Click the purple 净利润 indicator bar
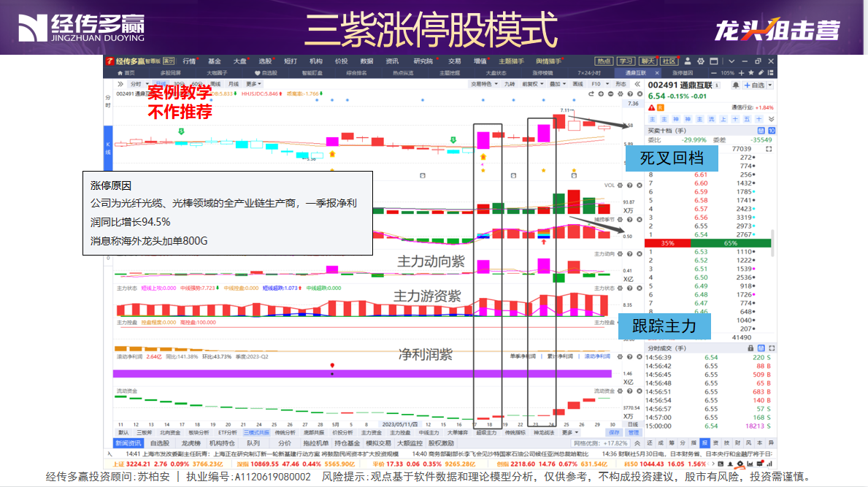Viewport: 868px width, 487px height. (x=362, y=374)
